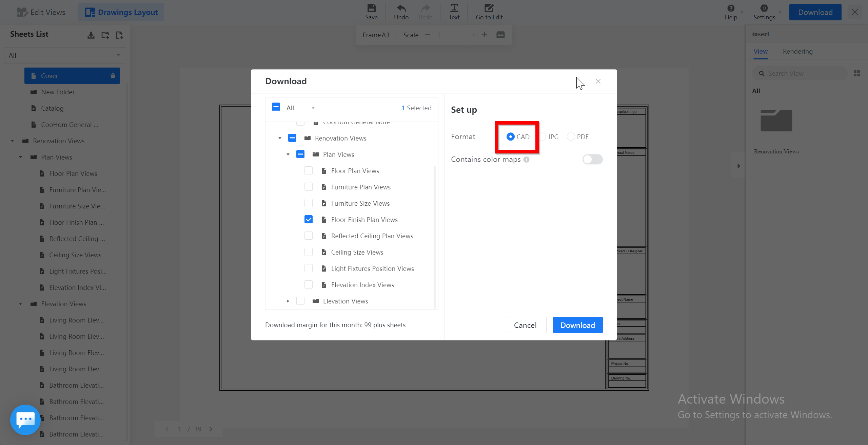Go to previous page arrow
868x445 pixels.
point(167,429)
